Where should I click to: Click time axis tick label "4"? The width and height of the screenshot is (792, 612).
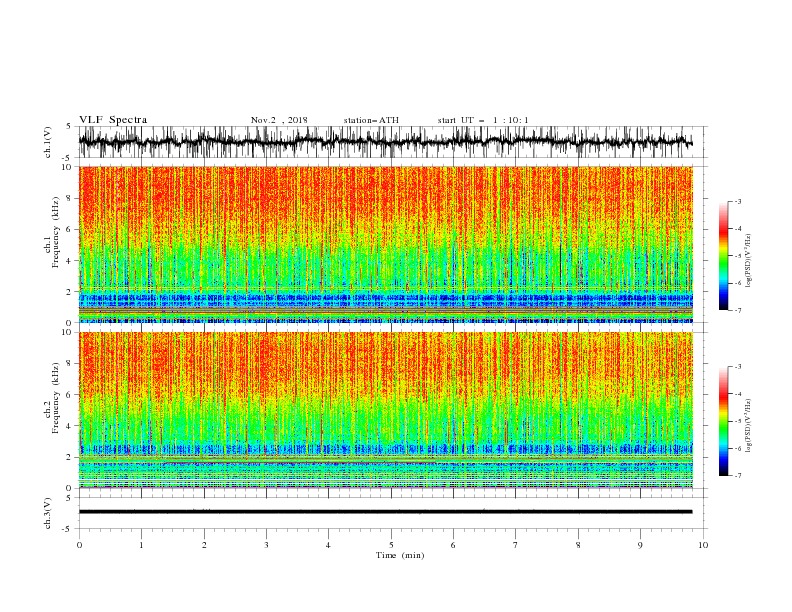point(328,545)
